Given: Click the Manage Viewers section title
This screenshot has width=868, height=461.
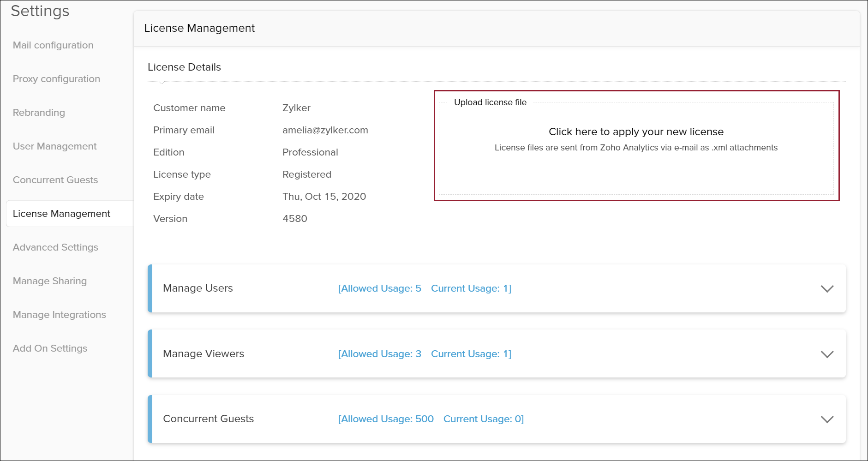Looking at the screenshot, I should 204,354.
